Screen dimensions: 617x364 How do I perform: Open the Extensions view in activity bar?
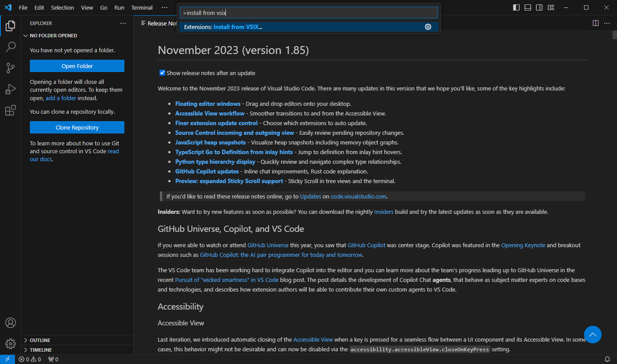coord(11,110)
